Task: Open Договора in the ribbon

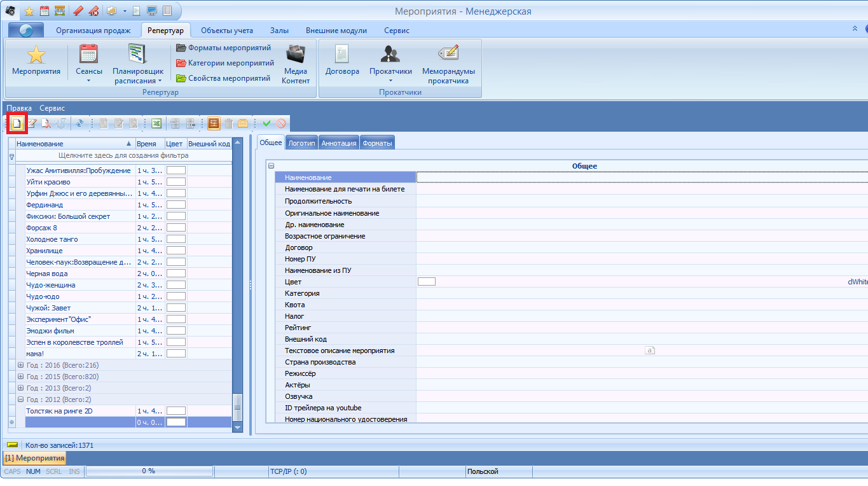Action: (342, 61)
